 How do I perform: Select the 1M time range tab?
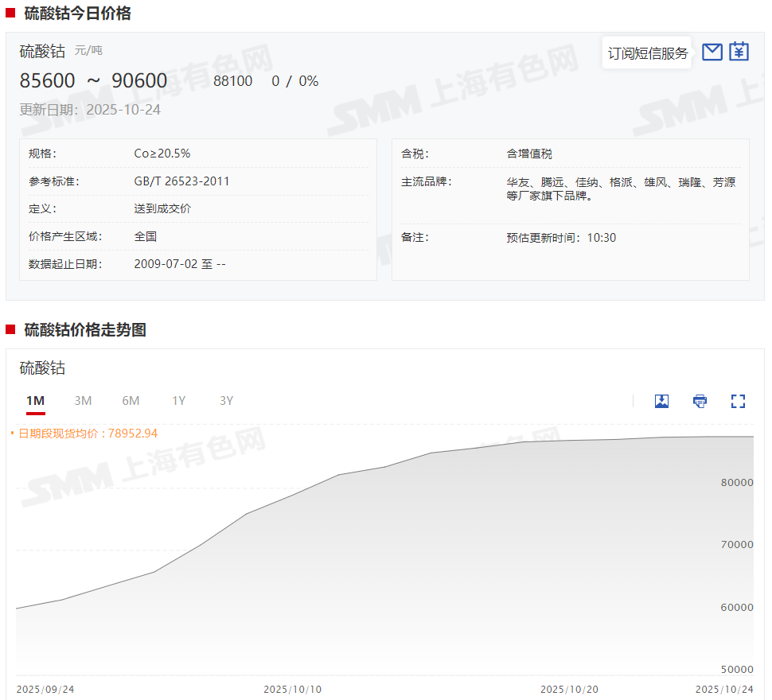click(x=35, y=401)
